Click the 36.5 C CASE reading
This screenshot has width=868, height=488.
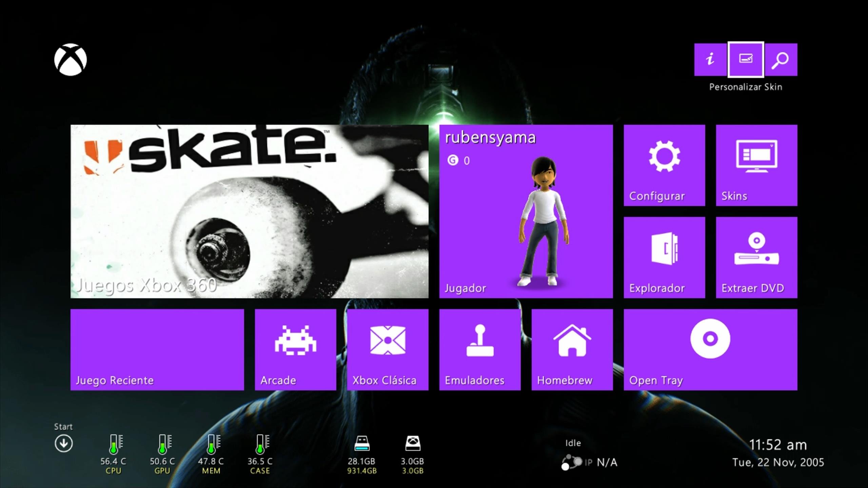point(260,461)
